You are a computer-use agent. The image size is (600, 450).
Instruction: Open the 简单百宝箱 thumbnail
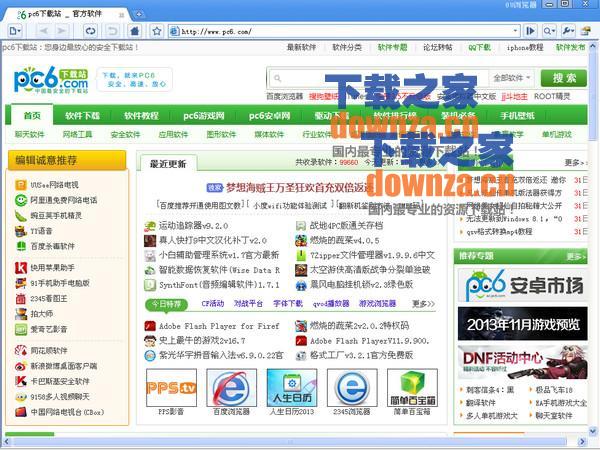(x=412, y=388)
